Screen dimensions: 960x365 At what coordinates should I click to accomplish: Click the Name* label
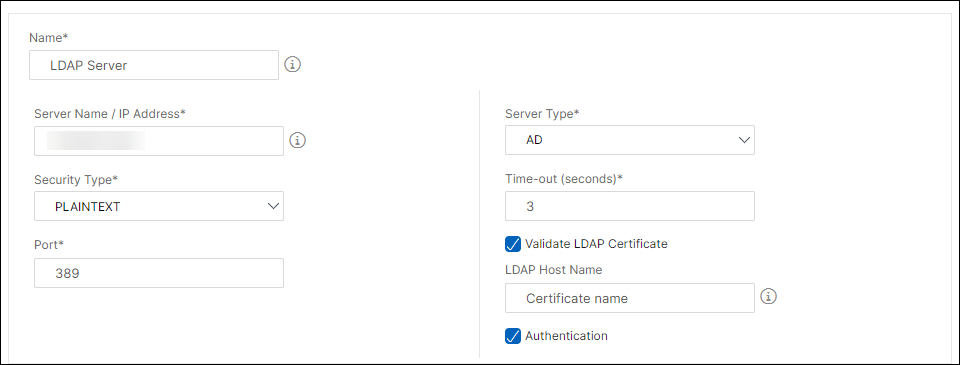tap(48, 37)
